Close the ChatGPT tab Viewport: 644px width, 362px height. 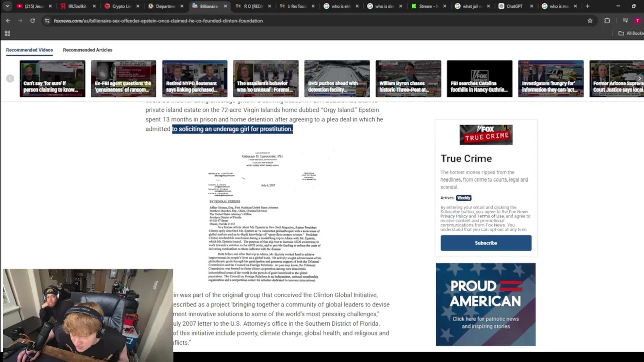click(x=532, y=6)
